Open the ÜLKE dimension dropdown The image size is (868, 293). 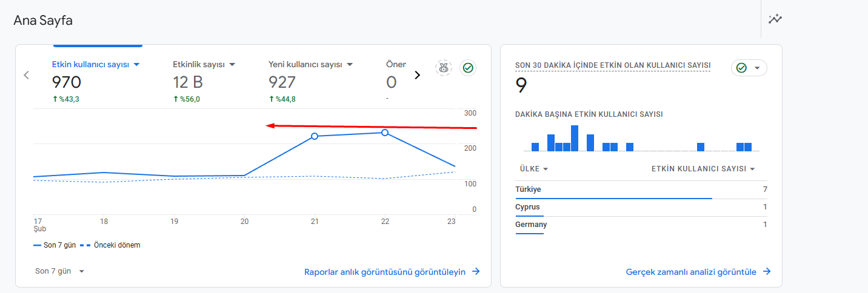pos(534,169)
